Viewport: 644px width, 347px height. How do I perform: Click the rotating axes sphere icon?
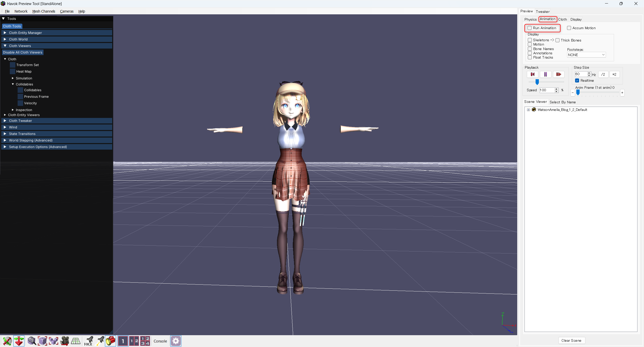pyautogui.click(x=8, y=341)
